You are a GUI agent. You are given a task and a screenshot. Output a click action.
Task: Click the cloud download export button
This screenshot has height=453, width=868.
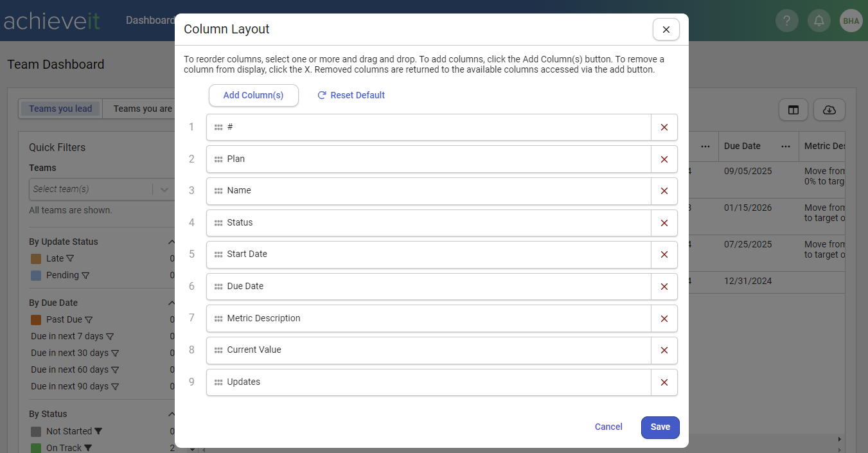[x=829, y=110]
